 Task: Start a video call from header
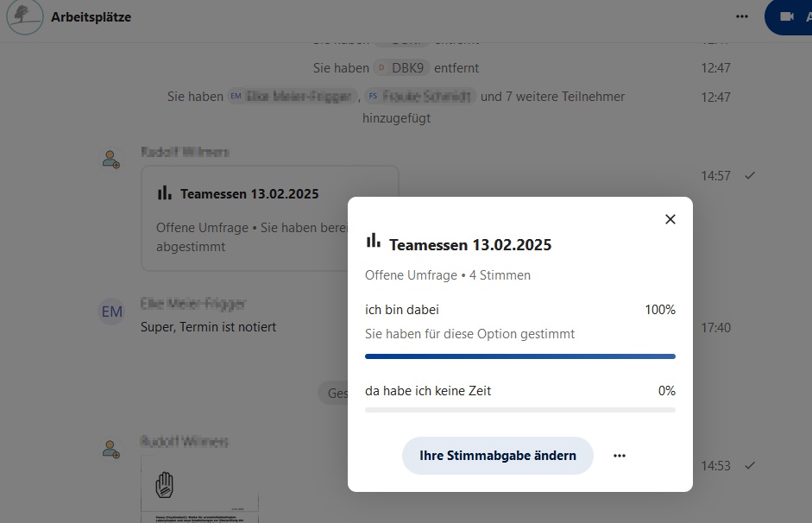pos(787,16)
